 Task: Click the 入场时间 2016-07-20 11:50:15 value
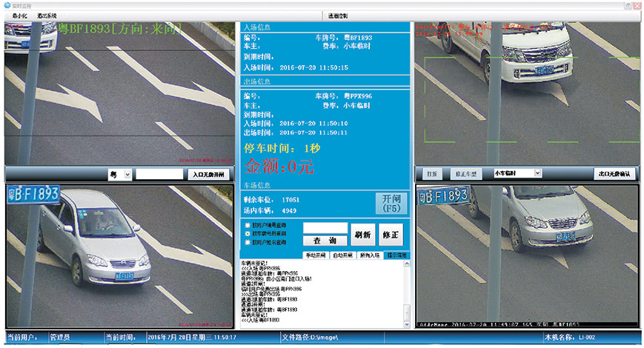click(313, 67)
